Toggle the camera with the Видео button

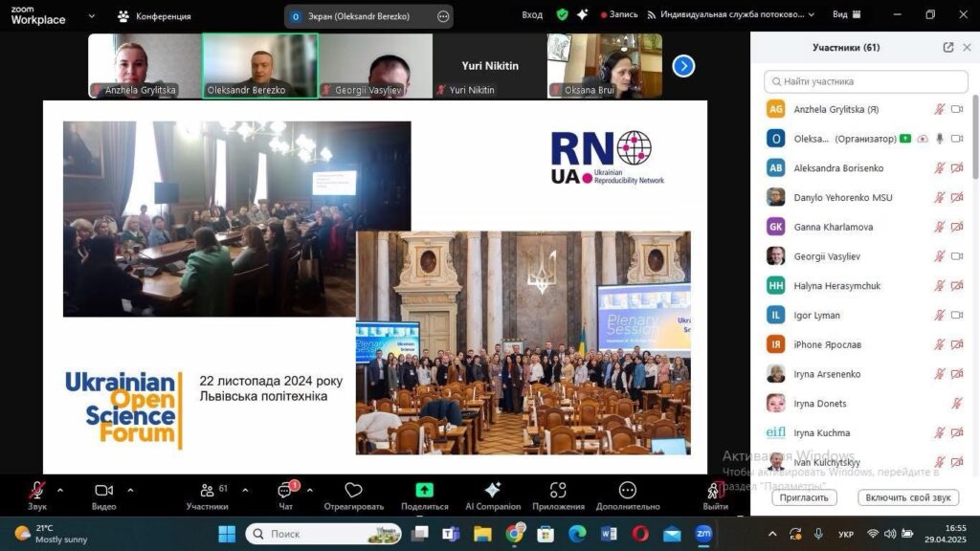pyautogui.click(x=103, y=491)
